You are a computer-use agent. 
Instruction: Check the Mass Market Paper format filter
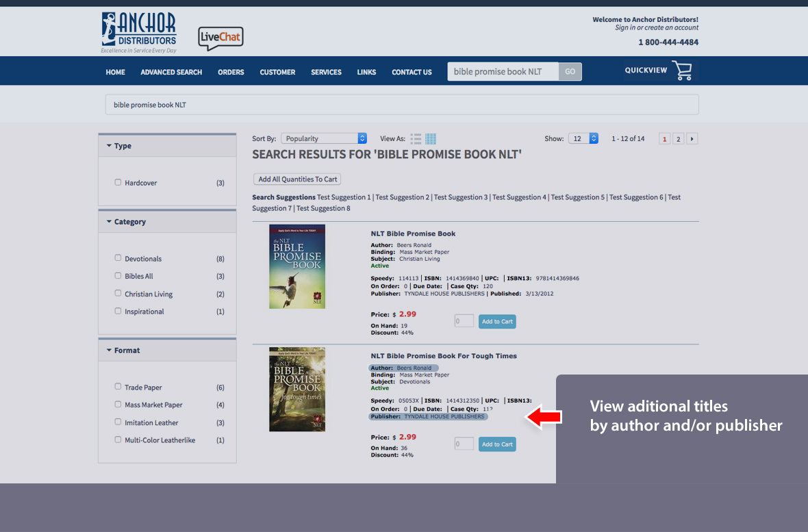pos(118,404)
